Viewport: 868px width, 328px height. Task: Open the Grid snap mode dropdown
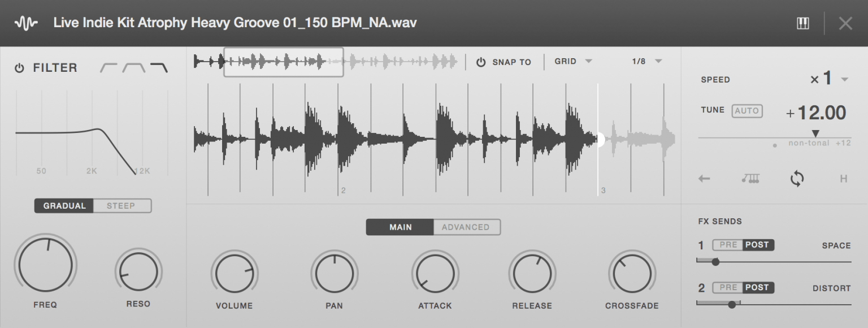(573, 62)
